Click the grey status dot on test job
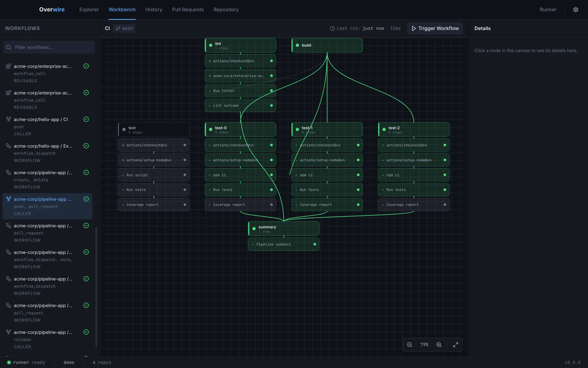This screenshot has width=588, height=368. (124, 129)
